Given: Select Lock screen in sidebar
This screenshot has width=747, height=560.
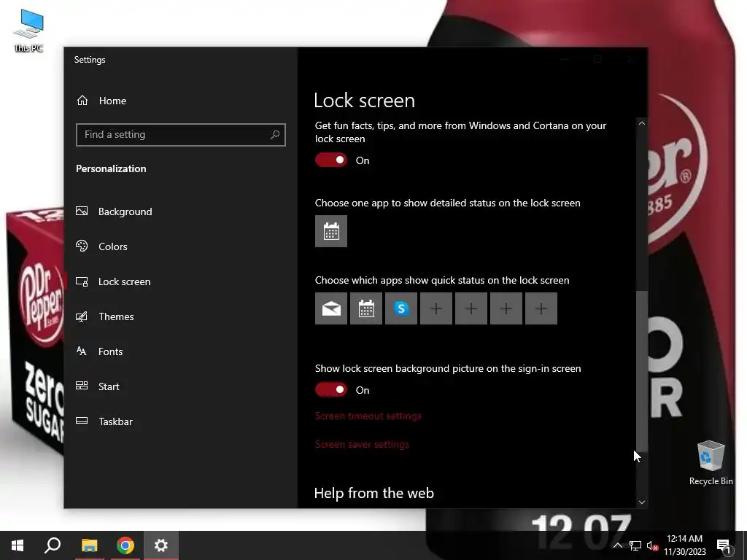Looking at the screenshot, I should 113,281.
